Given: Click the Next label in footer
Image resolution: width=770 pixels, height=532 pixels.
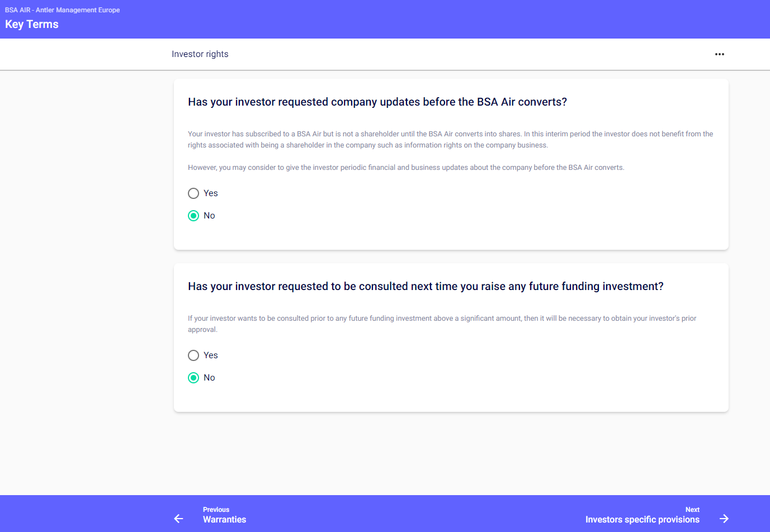Looking at the screenshot, I should 692,510.
